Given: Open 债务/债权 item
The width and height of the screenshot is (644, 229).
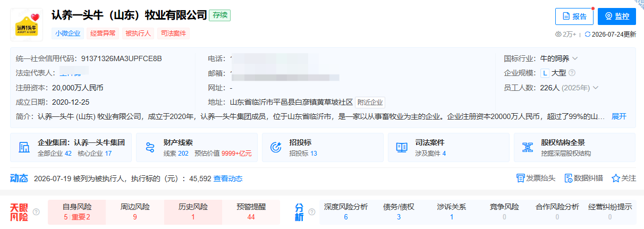Looking at the screenshot, I should (399, 211).
